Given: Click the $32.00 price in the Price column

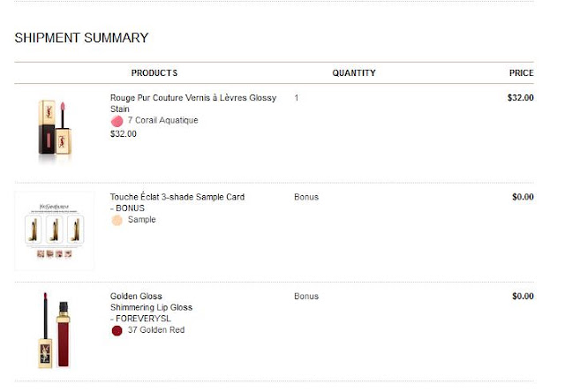Looking at the screenshot, I should 520,98.
